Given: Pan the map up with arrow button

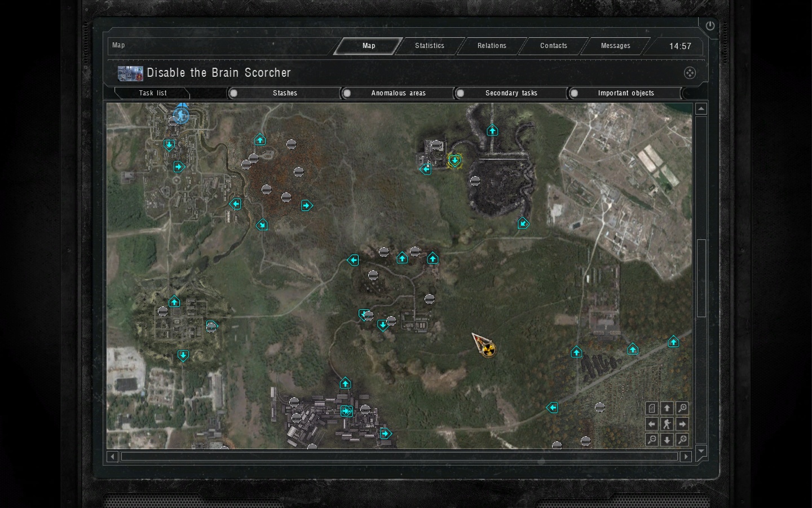Looking at the screenshot, I should (667, 408).
